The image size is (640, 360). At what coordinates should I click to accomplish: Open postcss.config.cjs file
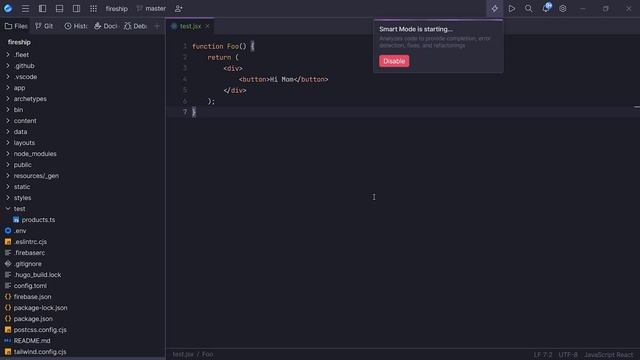83,330
